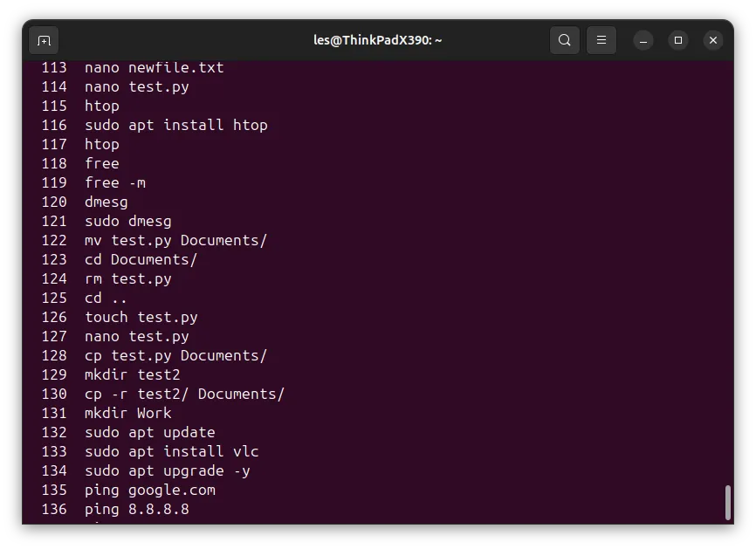Image resolution: width=756 pixels, height=549 pixels.
Task: Click the 'mkdir Work' command line
Action: 107,413
